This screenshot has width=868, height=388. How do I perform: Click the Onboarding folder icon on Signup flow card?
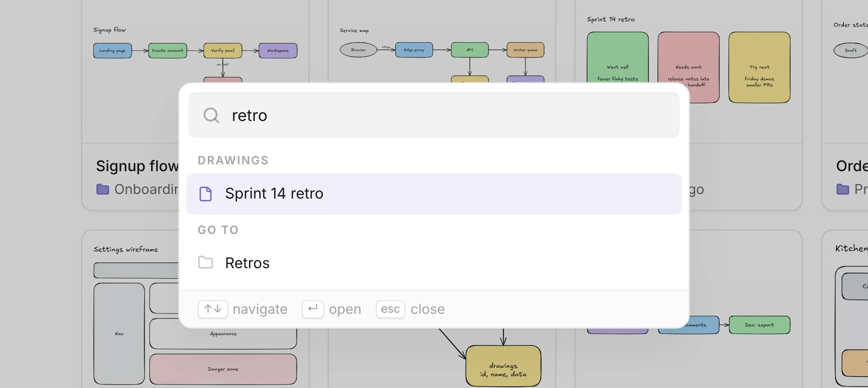click(x=103, y=189)
